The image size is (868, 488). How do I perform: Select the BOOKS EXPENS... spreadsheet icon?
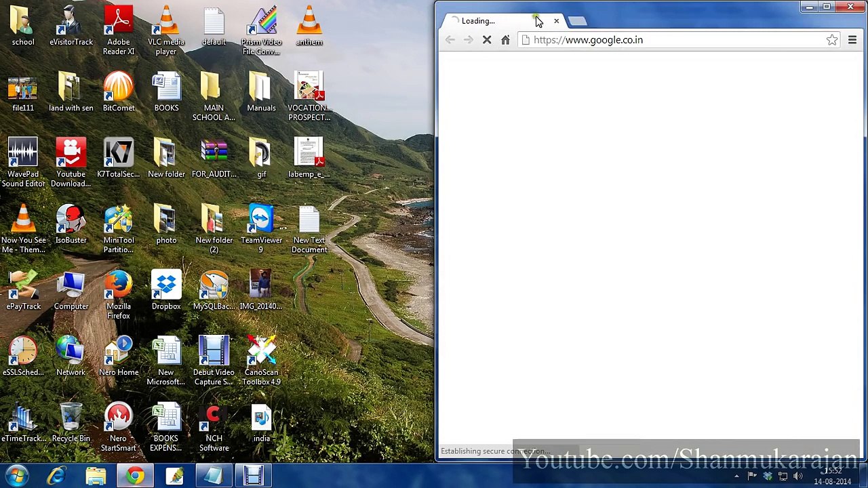pyautogui.click(x=166, y=427)
